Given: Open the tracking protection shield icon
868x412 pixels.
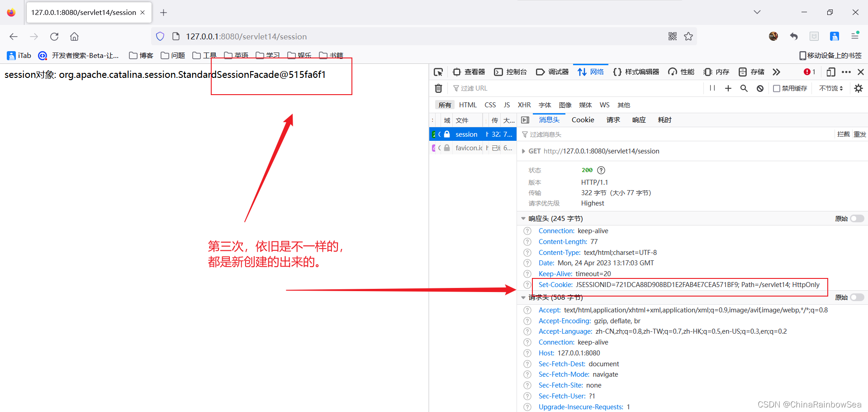Looking at the screenshot, I should coord(160,37).
